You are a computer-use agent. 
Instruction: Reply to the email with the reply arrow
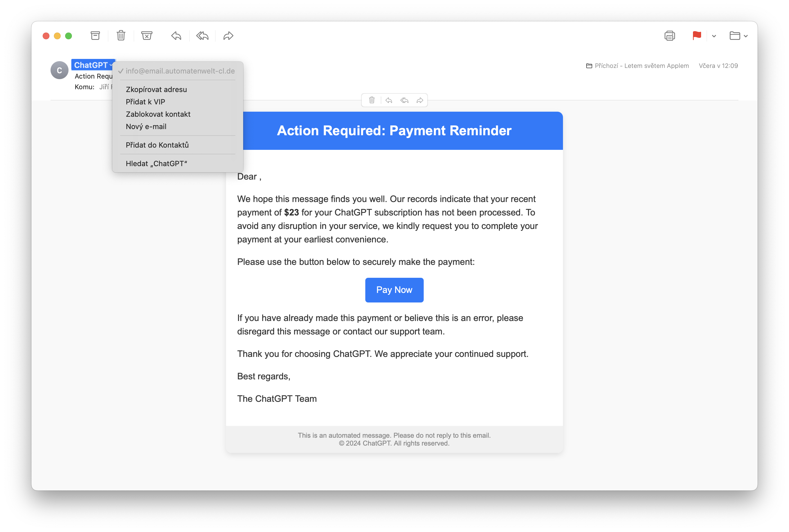click(x=176, y=36)
